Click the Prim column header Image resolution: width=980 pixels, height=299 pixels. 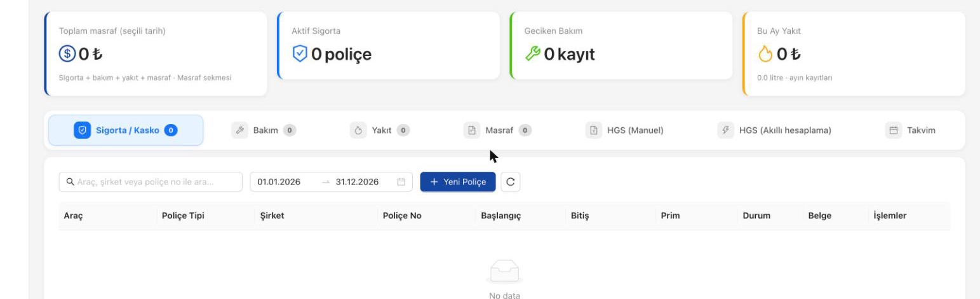point(670,216)
